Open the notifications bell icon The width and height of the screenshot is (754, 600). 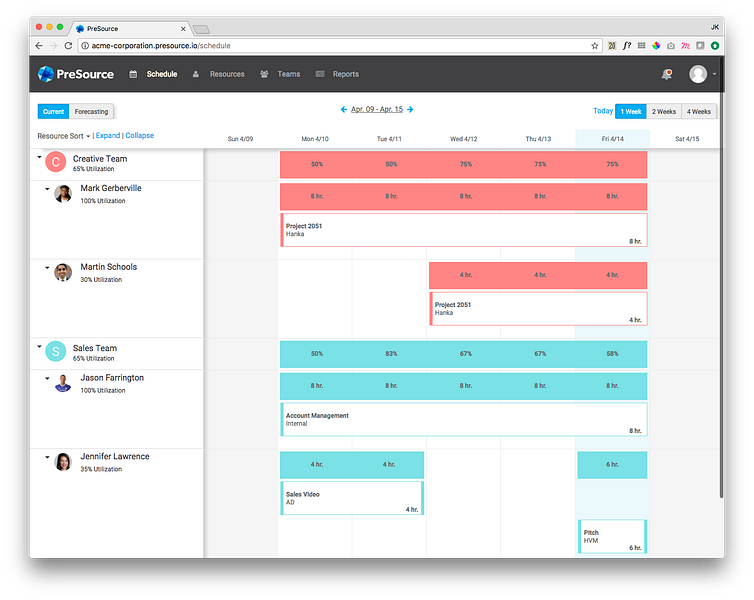(x=666, y=74)
